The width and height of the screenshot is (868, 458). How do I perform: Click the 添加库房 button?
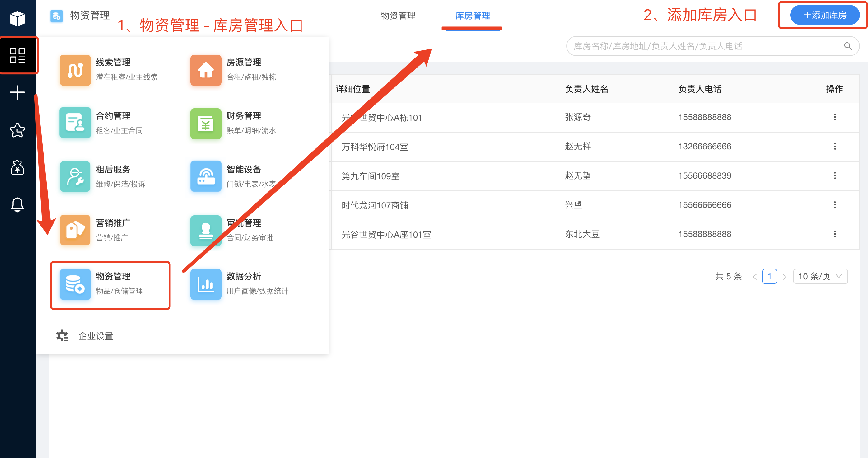pyautogui.click(x=824, y=15)
